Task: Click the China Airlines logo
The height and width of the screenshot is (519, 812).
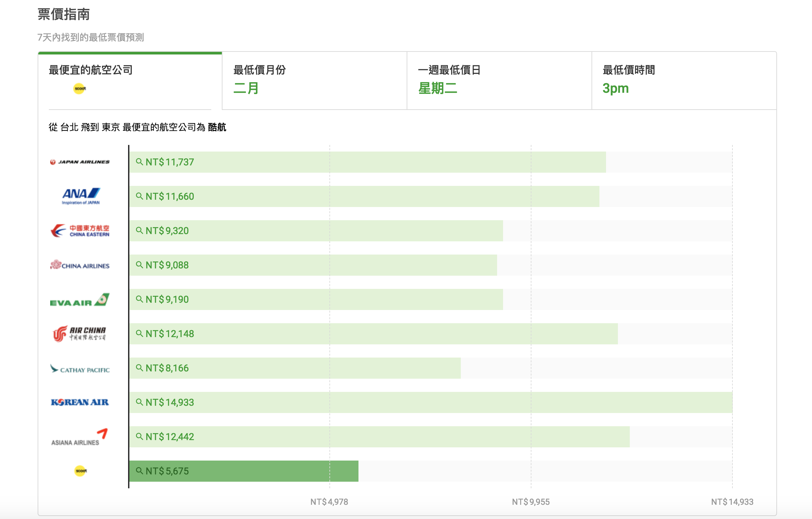Action: [x=80, y=265]
